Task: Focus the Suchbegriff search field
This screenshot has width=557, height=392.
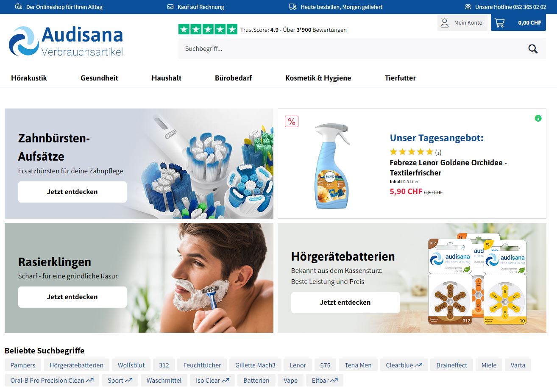Action: (x=352, y=49)
